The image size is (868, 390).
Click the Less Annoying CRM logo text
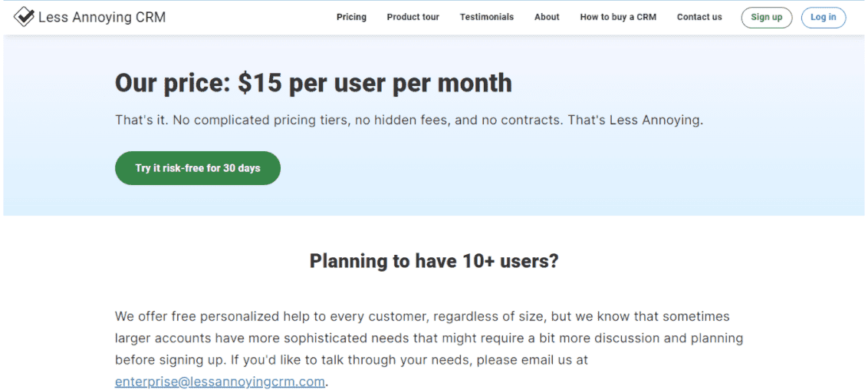click(x=102, y=17)
